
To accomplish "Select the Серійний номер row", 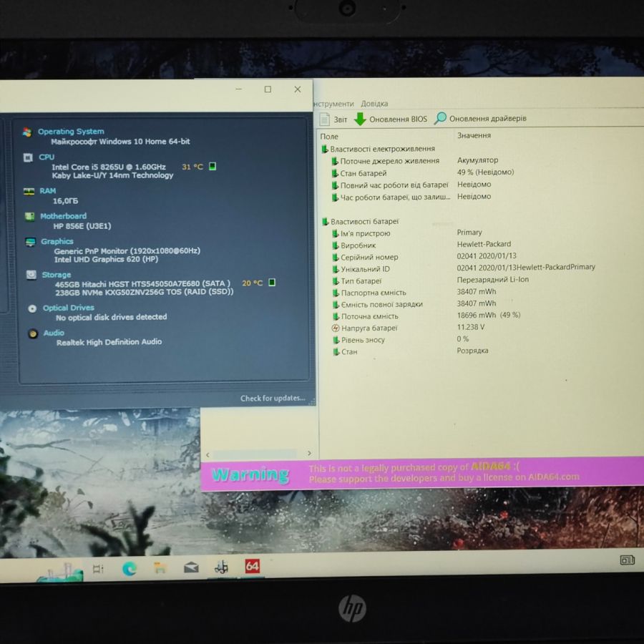I will click(x=424, y=257).
